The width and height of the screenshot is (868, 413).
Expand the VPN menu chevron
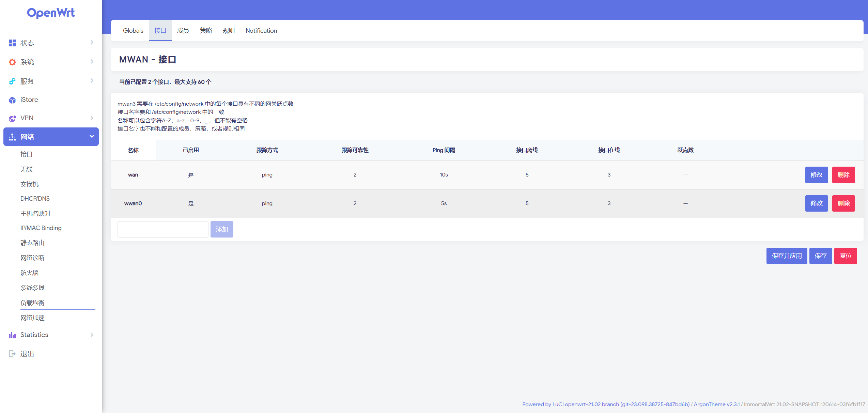[x=92, y=118]
